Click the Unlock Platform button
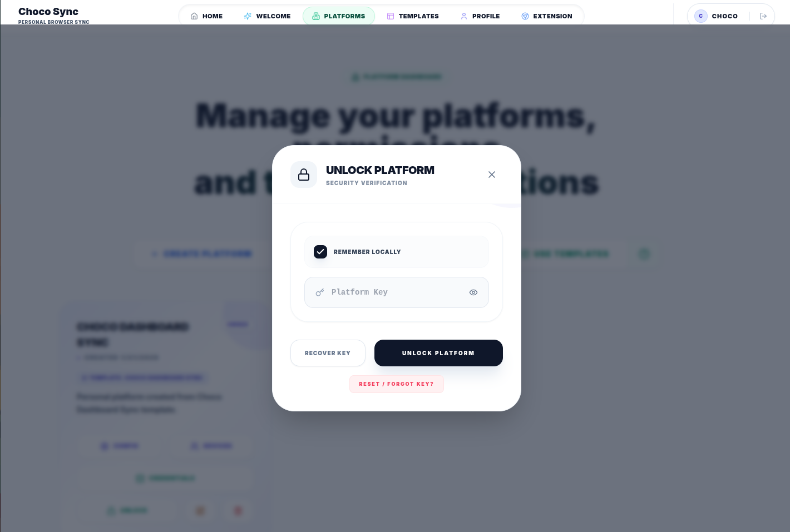 pyautogui.click(x=438, y=353)
